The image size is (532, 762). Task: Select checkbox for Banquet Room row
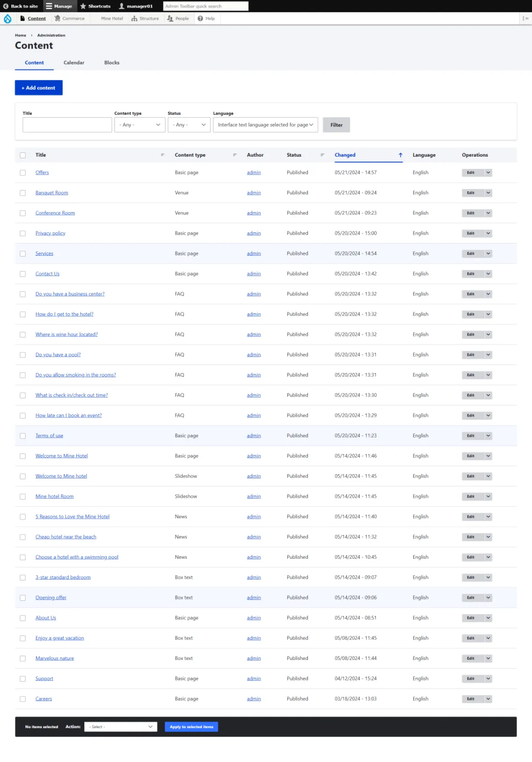tap(23, 193)
